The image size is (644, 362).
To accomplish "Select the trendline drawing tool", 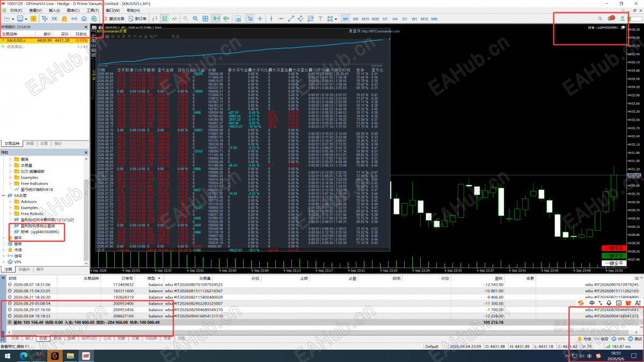I will 291,19.
